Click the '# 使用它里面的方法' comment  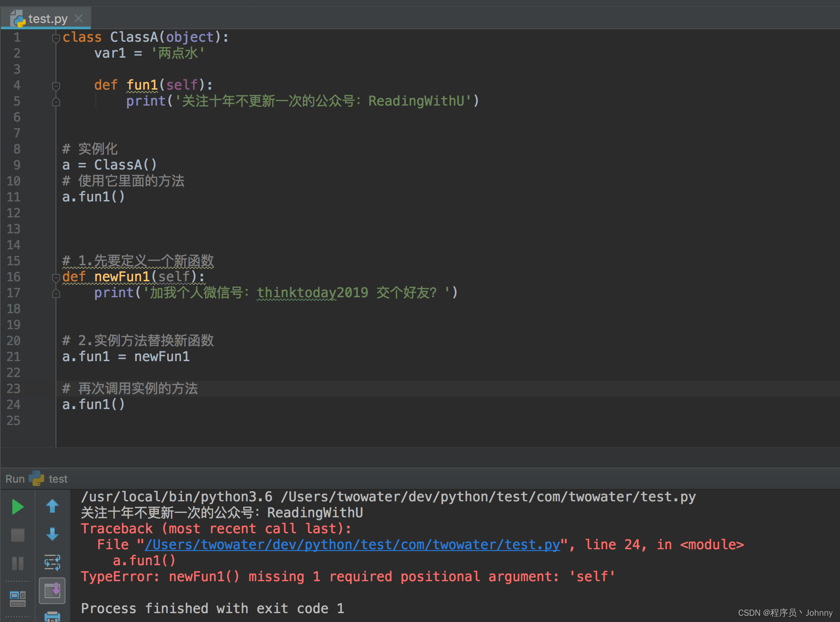123,181
